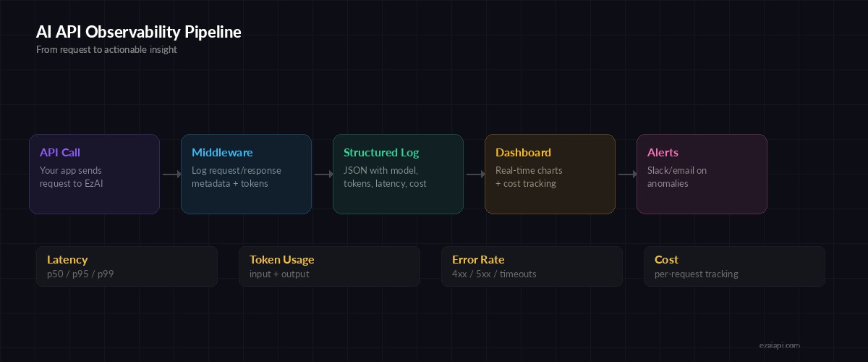Click the text 'input + output'

click(x=279, y=274)
